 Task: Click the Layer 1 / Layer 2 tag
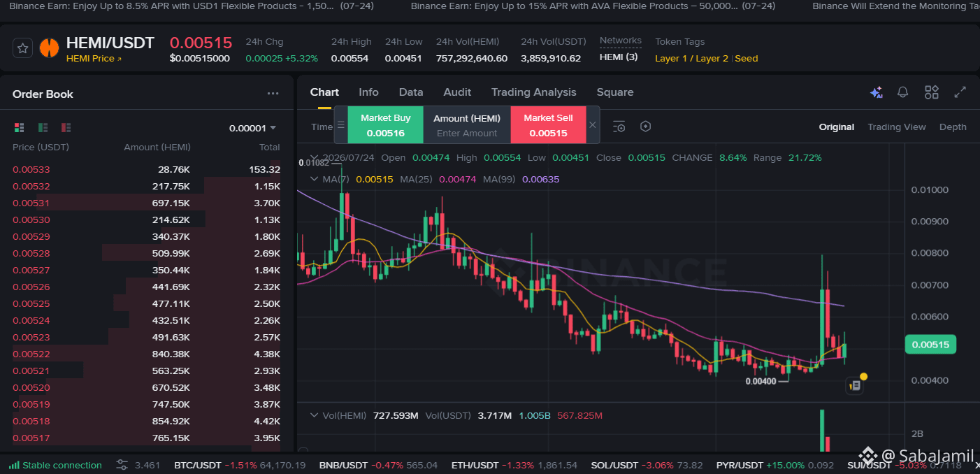pos(691,59)
